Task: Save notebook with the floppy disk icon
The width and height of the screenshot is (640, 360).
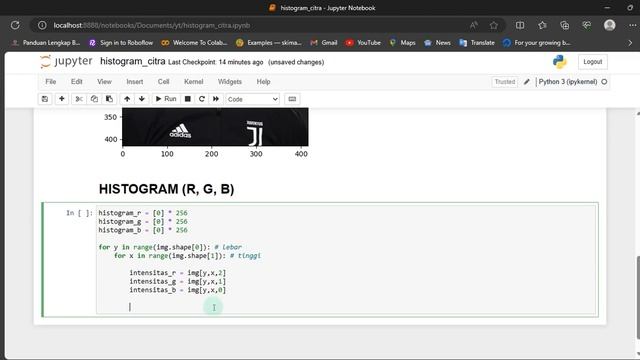Action: click(x=45, y=99)
